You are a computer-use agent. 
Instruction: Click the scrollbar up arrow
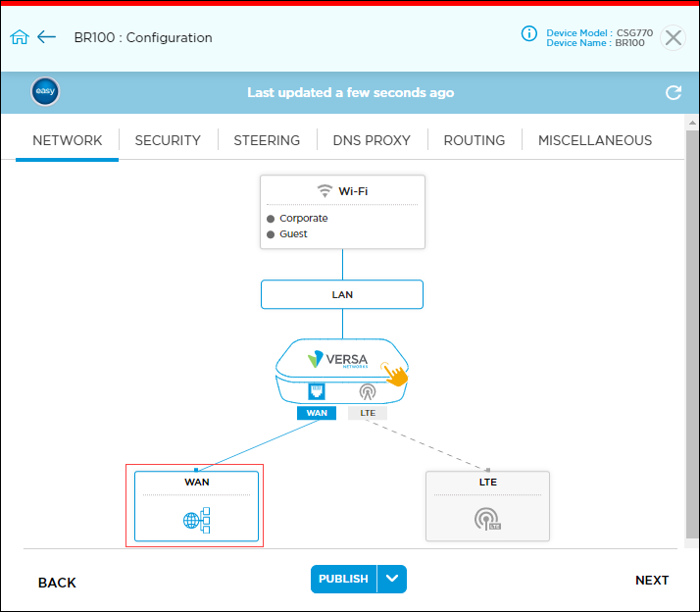[x=692, y=123]
